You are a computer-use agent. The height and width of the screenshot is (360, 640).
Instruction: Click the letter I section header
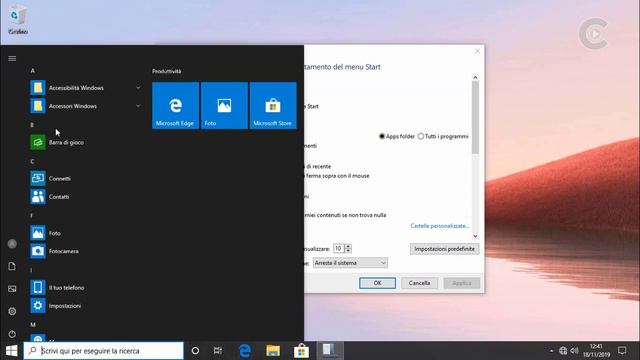[31, 270]
